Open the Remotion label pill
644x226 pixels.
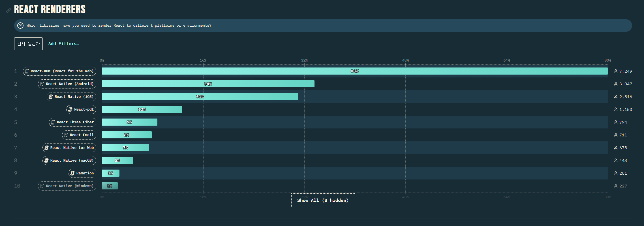(x=82, y=173)
